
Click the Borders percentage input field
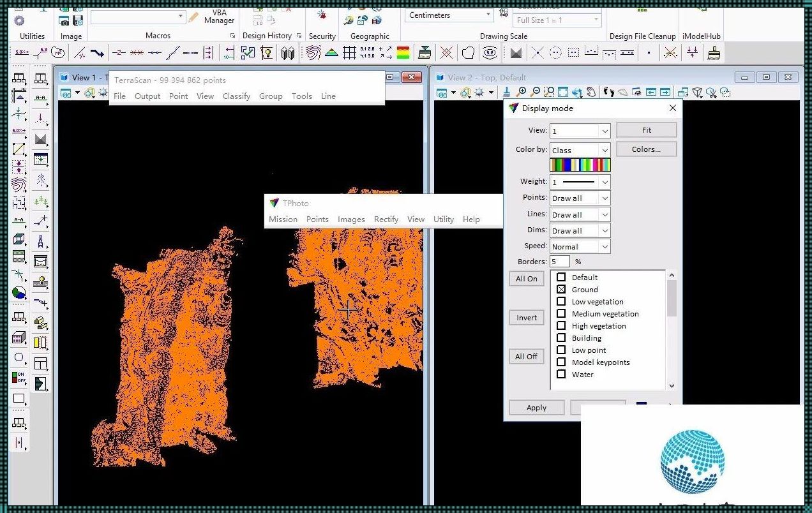(x=560, y=261)
